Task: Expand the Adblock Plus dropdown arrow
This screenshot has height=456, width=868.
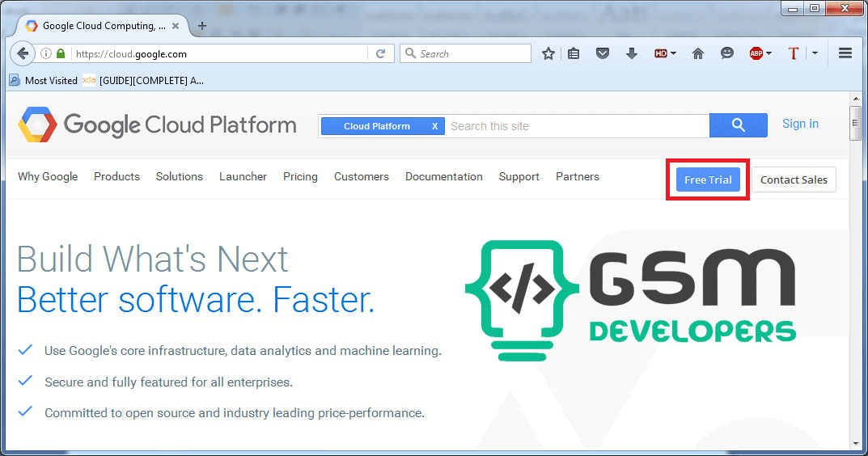Action: pyautogui.click(x=769, y=53)
